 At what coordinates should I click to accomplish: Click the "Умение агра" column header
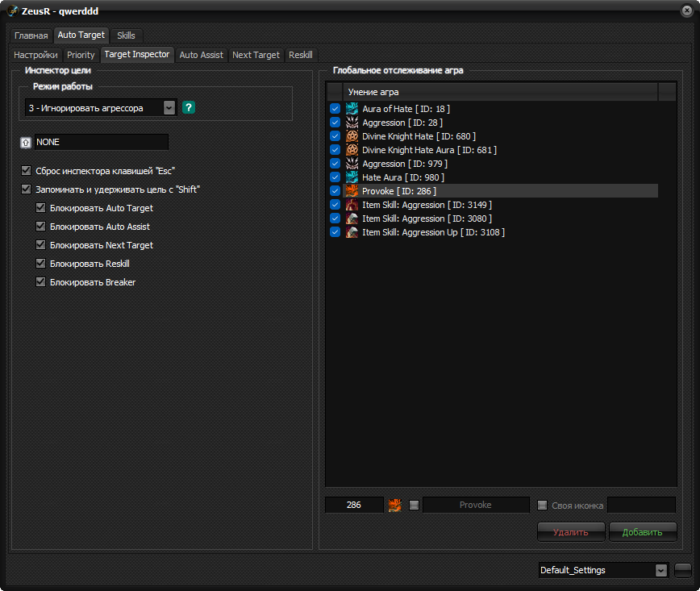pos(500,92)
